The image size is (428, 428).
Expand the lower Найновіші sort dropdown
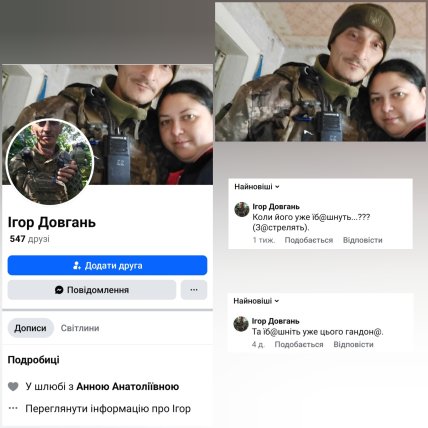(x=256, y=301)
